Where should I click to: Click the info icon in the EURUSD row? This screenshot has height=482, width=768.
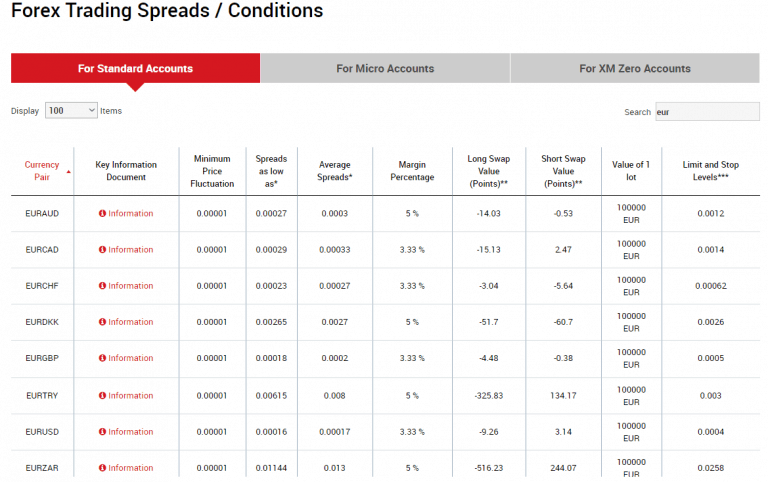pos(102,432)
